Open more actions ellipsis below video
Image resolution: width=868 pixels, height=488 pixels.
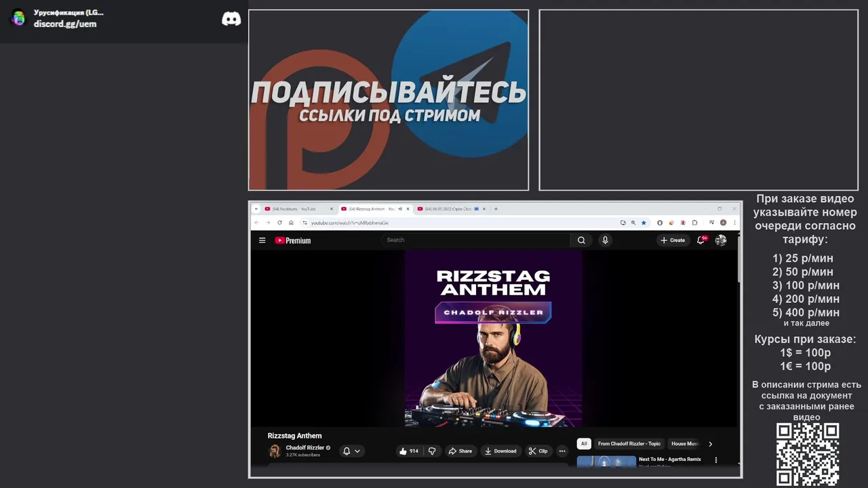coord(561,451)
